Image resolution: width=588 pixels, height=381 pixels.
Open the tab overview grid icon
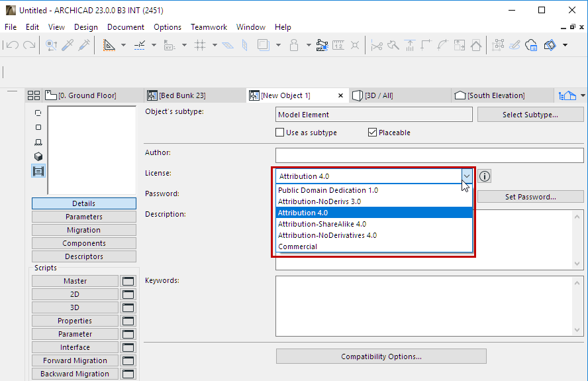[34, 95]
